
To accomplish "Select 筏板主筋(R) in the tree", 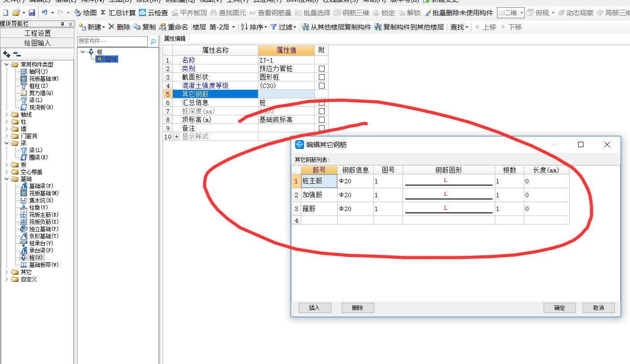I will pyautogui.click(x=40, y=215).
